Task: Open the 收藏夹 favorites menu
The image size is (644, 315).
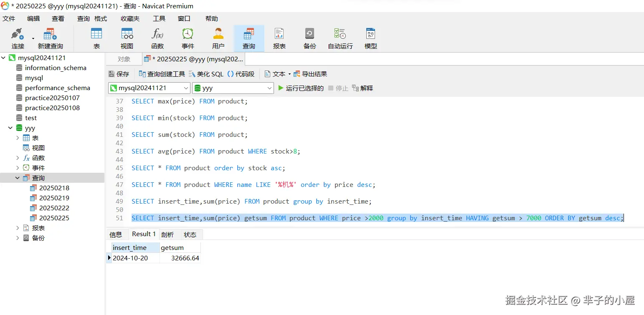Action: (x=130, y=18)
